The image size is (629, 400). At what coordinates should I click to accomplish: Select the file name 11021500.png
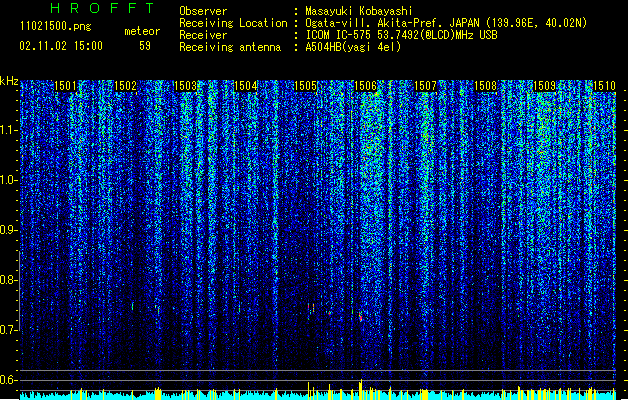56,26
